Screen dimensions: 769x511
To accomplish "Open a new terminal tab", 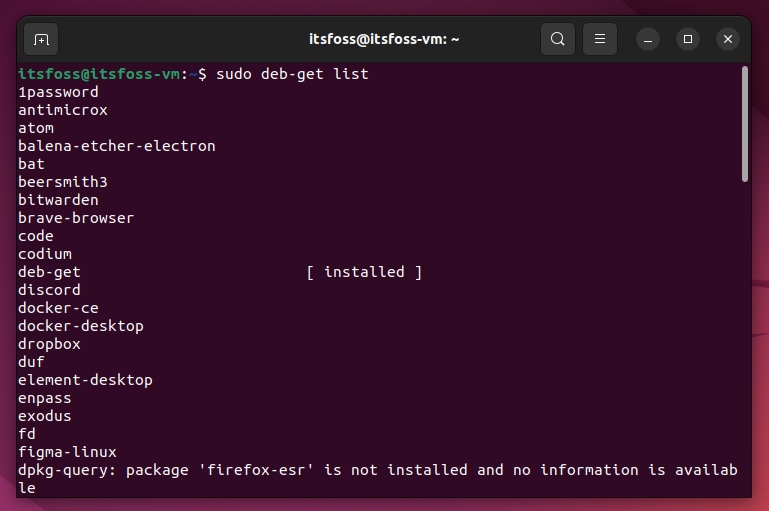I will point(41,40).
